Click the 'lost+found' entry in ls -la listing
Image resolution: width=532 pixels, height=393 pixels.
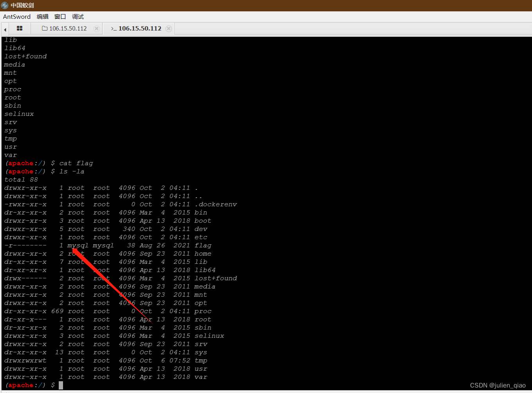pos(216,278)
